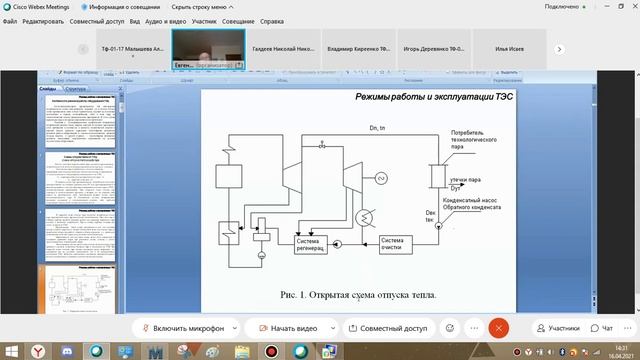The height and width of the screenshot is (360, 640).
Task: Open the monitor app next to Webex taskbar icon
Action: (125, 351)
